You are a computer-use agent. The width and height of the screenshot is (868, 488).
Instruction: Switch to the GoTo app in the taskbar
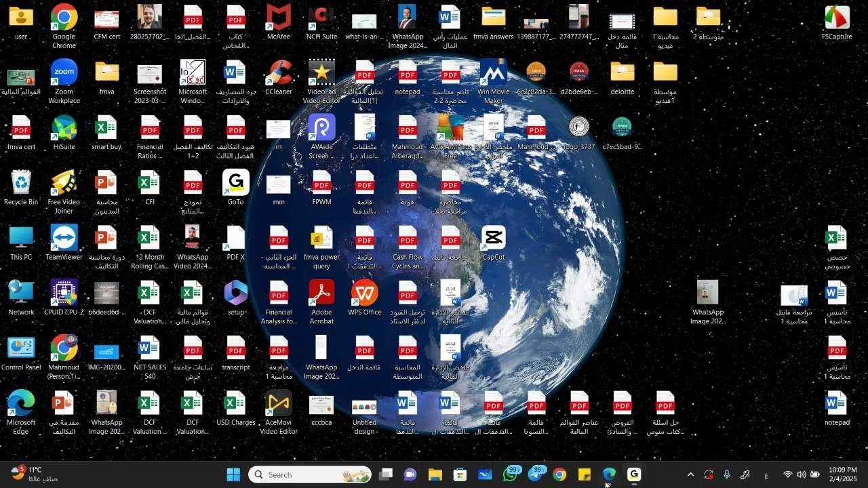(634, 474)
